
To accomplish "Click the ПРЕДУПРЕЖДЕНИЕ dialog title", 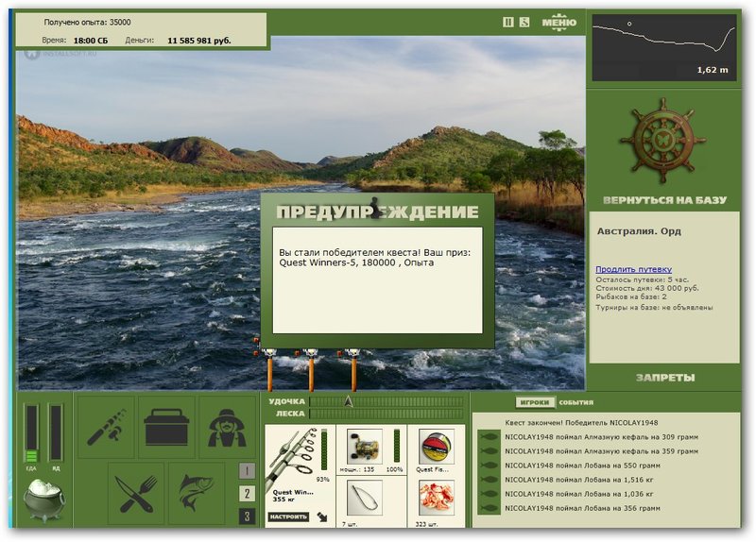I will pos(377,212).
